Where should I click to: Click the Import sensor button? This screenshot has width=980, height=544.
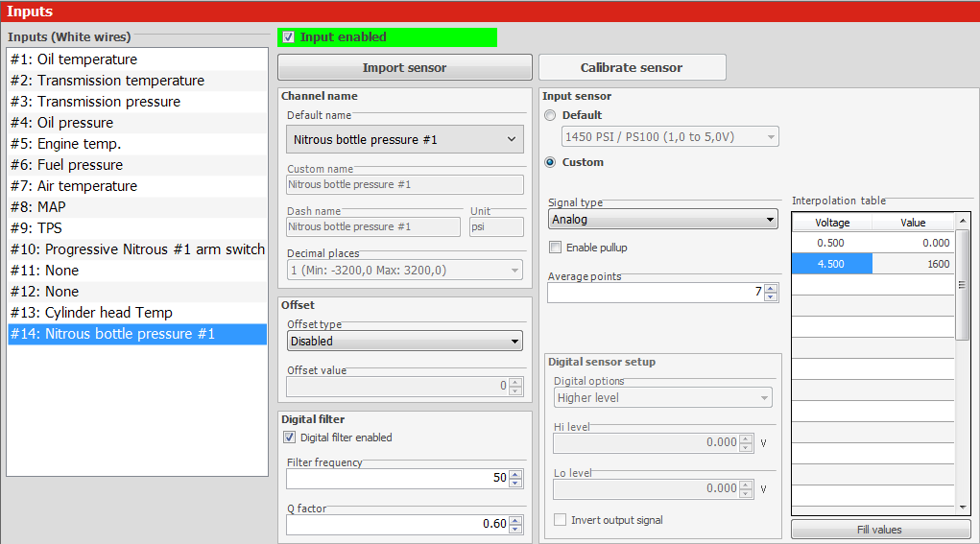(404, 67)
